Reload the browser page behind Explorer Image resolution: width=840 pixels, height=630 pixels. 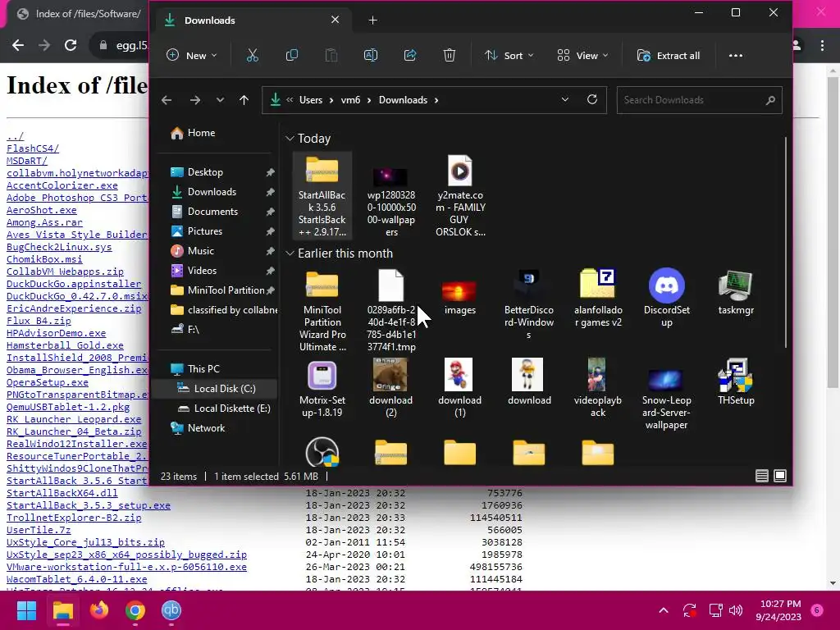tap(71, 45)
